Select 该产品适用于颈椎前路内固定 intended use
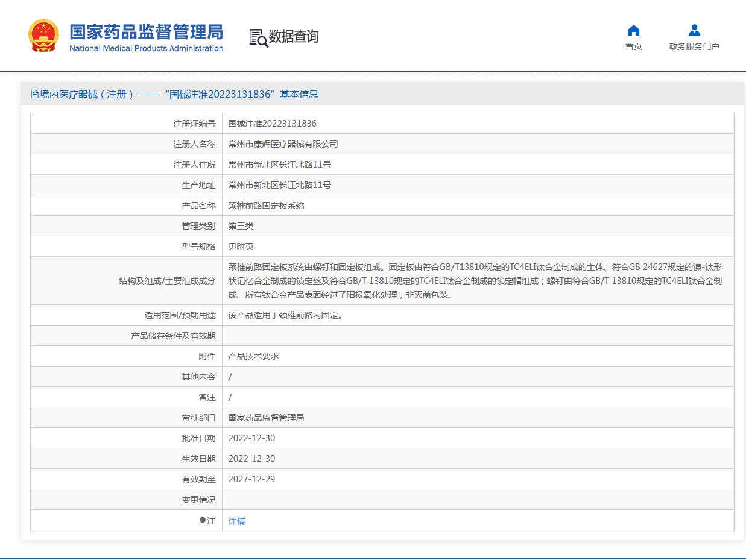746x560 pixels. pos(286,315)
